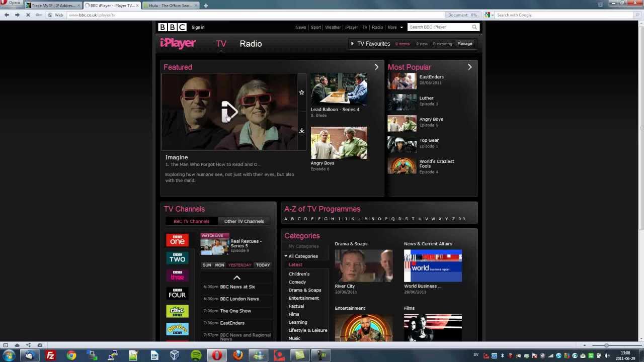Select BBC Four channel logo
This screenshot has height=362, width=644.
(177, 293)
